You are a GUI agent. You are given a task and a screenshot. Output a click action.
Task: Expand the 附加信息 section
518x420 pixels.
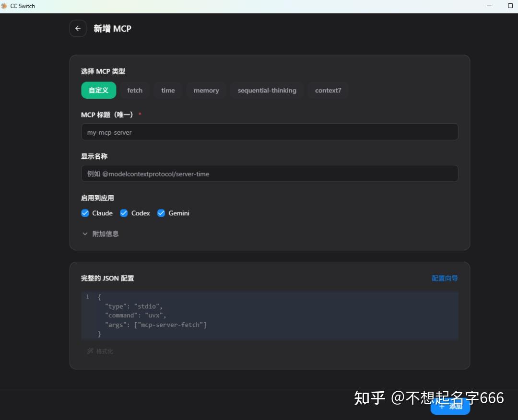click(100, 234)
